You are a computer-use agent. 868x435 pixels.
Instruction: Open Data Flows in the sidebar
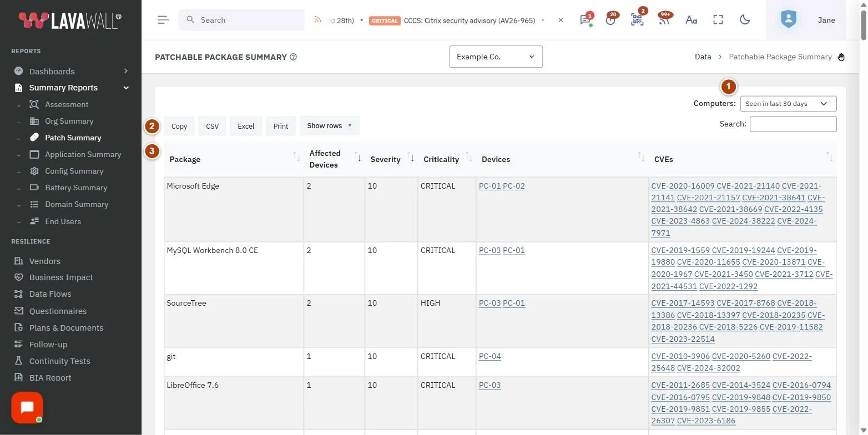(x=50, y=294)
